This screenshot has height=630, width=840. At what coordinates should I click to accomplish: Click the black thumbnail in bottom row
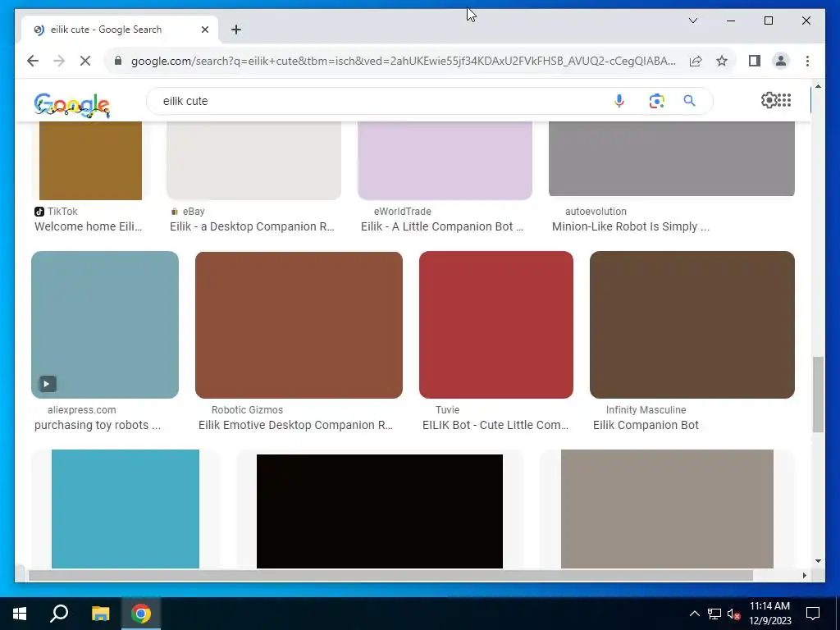(x=380, y=511)
